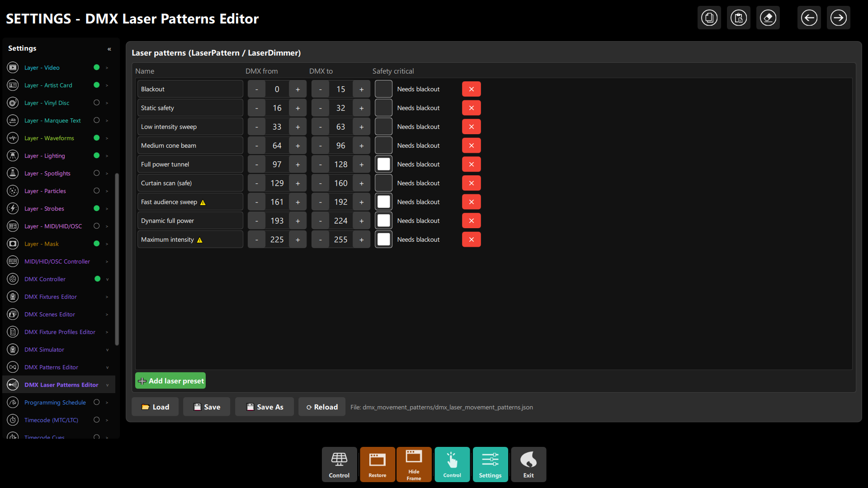Image resolution: width=868 pixels, height=488 pixels.
Task: Click the Save As button
Action: pos(264,407)
